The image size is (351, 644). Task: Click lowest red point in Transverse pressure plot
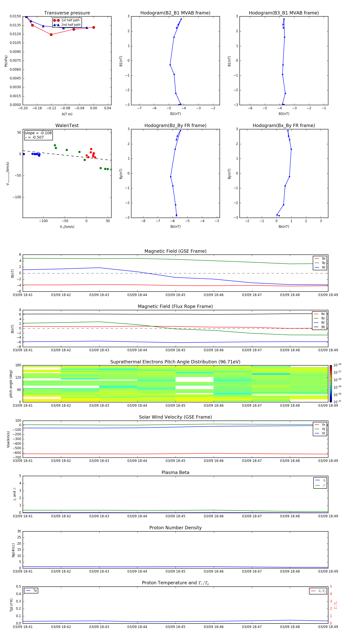[x=51, y=35]
